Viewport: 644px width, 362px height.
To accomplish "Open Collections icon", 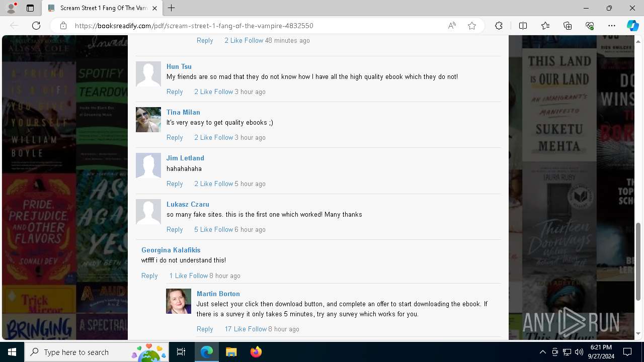I will (x=568, y=26).
